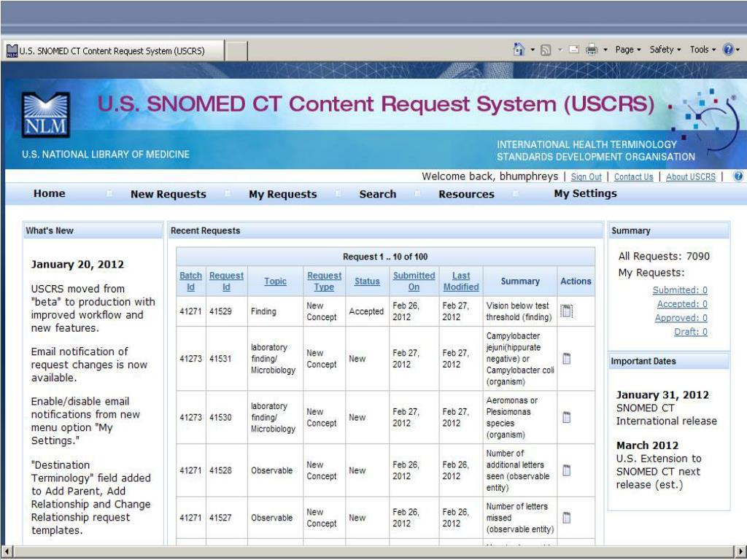Click the empty new tab button
This screenshot has height=560, width=747.
(236, 51)
